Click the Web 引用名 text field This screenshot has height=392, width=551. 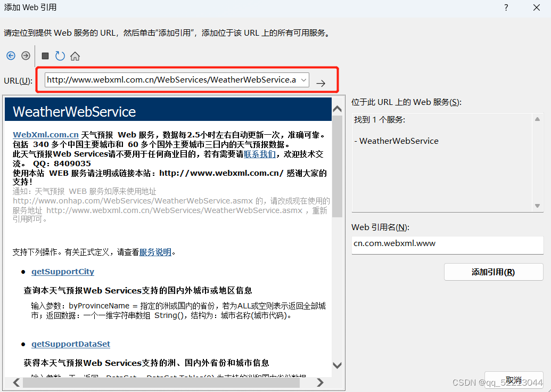(x=447, y=245)
